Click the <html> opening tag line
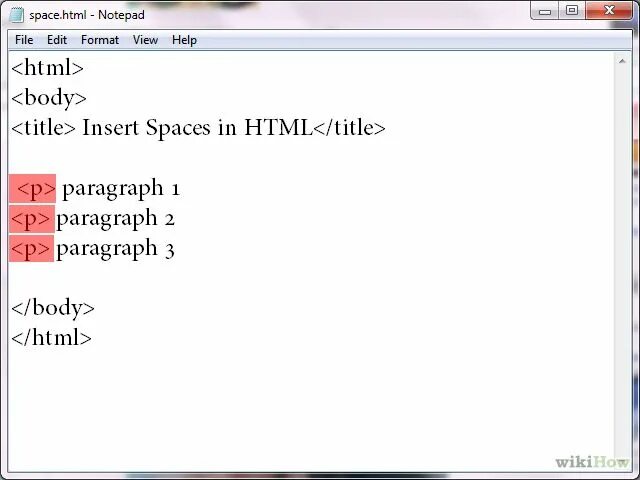640x480 pixels. [47, 68]
